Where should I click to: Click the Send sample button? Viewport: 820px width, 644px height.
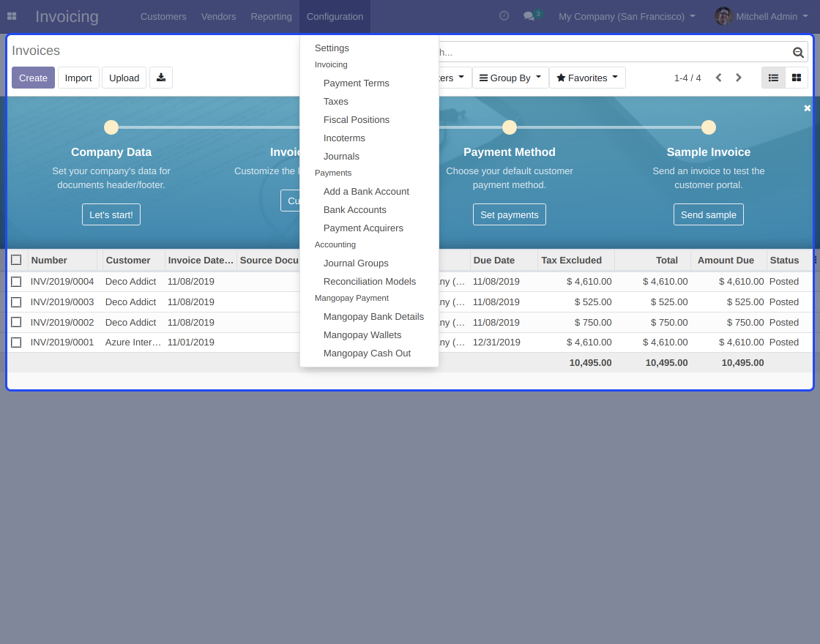[709, 214]
